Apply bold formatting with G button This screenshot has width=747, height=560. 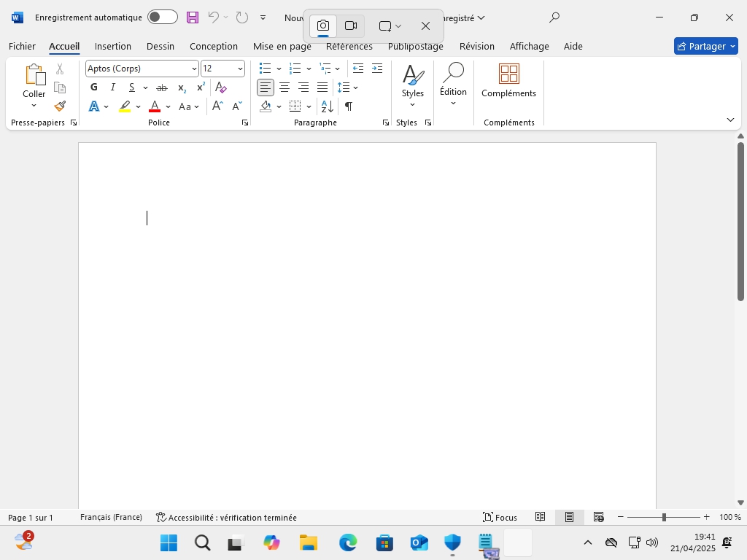[x=94, y=87]
